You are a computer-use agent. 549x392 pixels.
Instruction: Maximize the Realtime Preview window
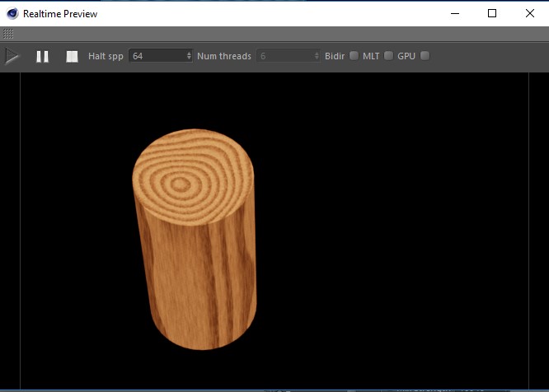[492, 13]
